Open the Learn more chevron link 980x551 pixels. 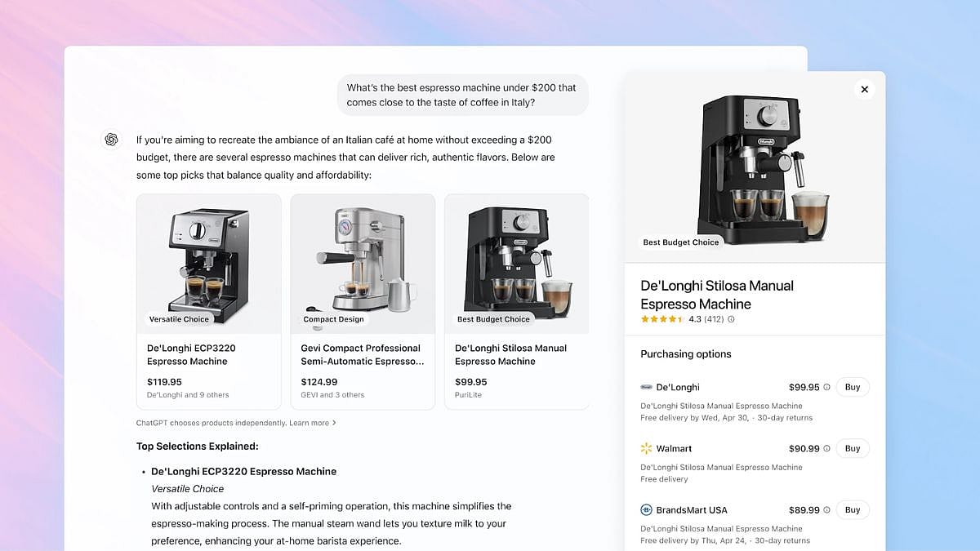pyautogui.click(x=313, y=423)
